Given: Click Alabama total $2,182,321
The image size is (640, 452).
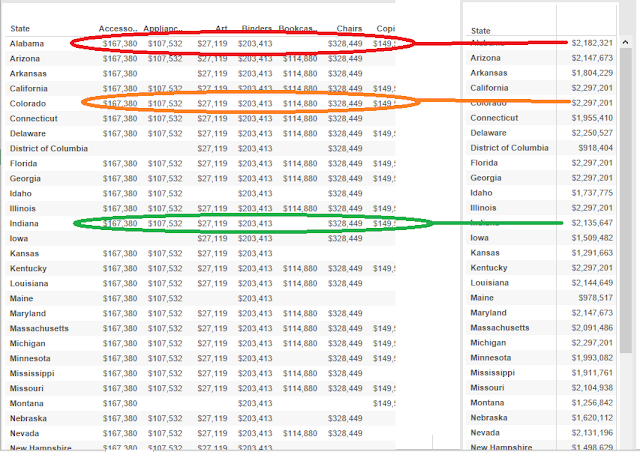Looking at the screenshot, I should click(x=592, y=43).
